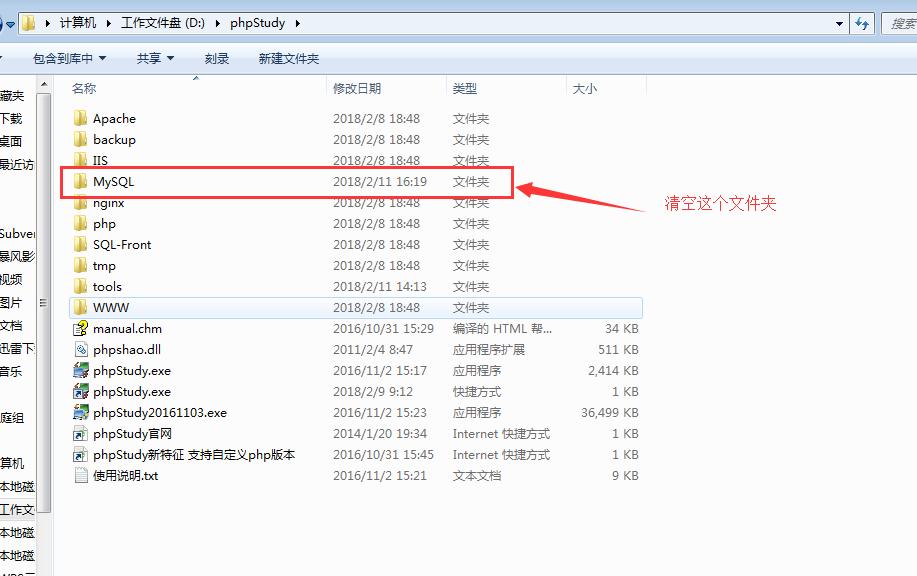
Task: Click the 36,499 KB size value
Action: 609,413
